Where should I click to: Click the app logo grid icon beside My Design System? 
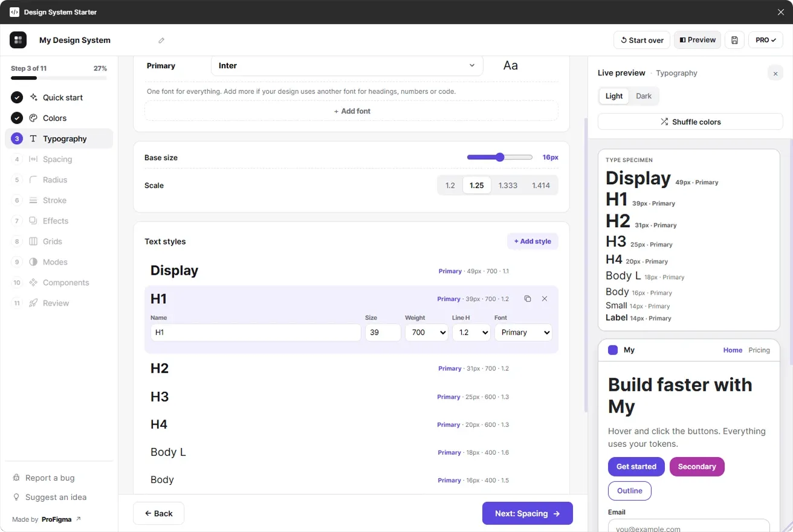(x=18, y=40)
